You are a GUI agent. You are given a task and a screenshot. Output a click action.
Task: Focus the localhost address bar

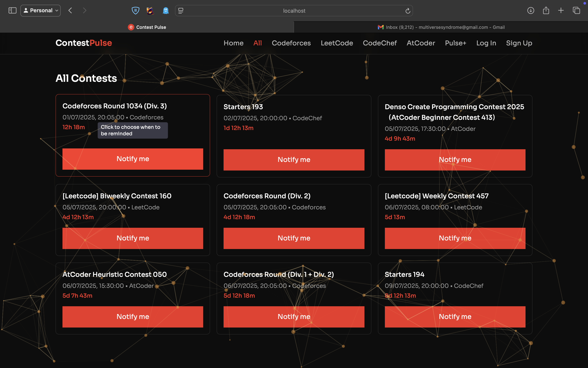294,11
